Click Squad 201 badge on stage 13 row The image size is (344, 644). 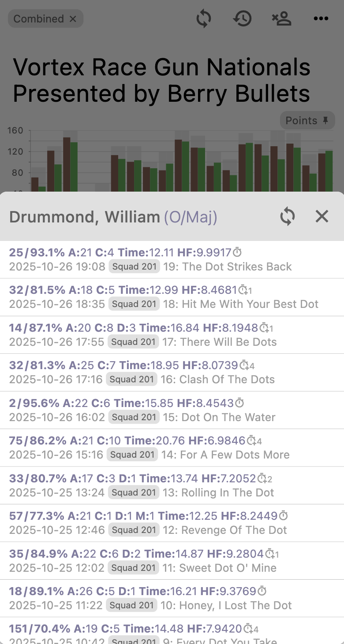[134, 492]
